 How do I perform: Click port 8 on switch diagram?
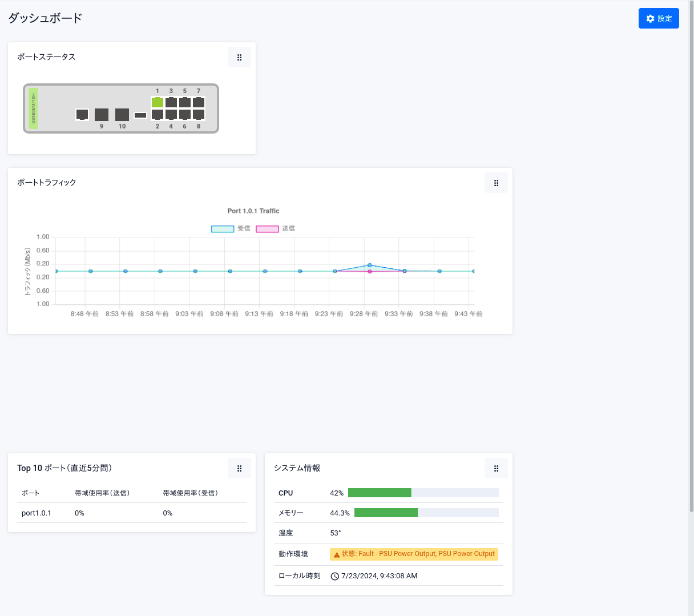(199, 115)
